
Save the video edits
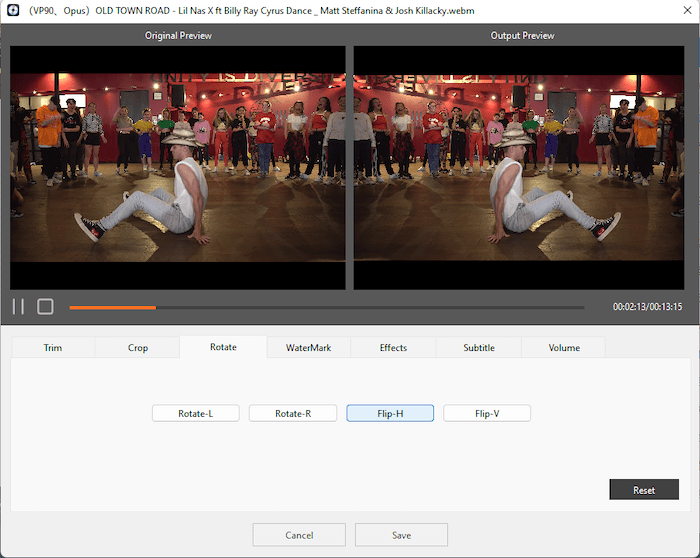[401, 535]
